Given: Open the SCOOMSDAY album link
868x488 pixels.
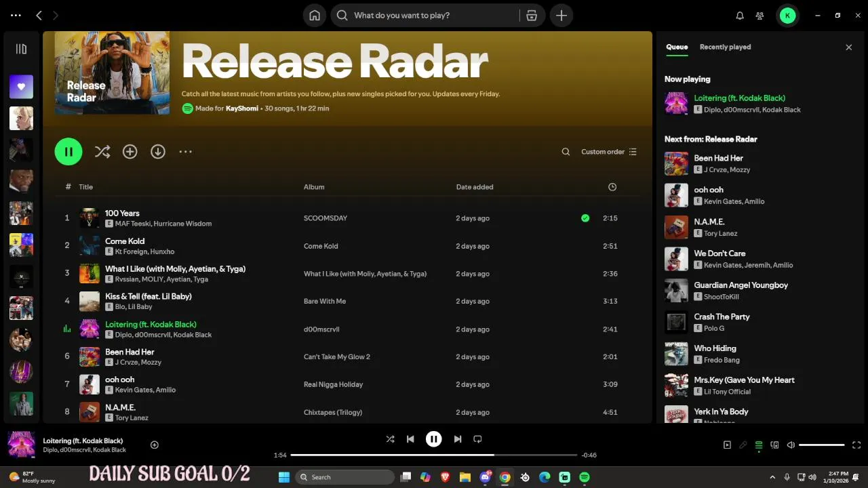Looking at the screenshot, I should coord(325,218).
